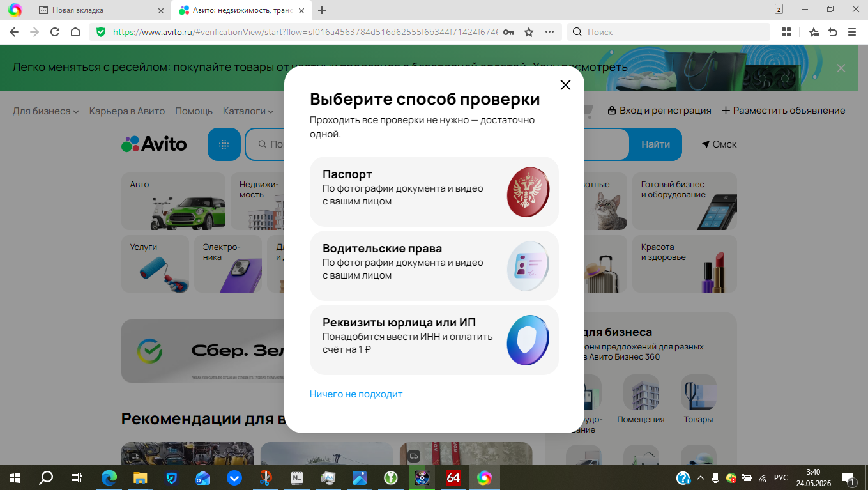Open the notification center icon
The height and width of the screenshot is (490, 868).
pos(849,477)
